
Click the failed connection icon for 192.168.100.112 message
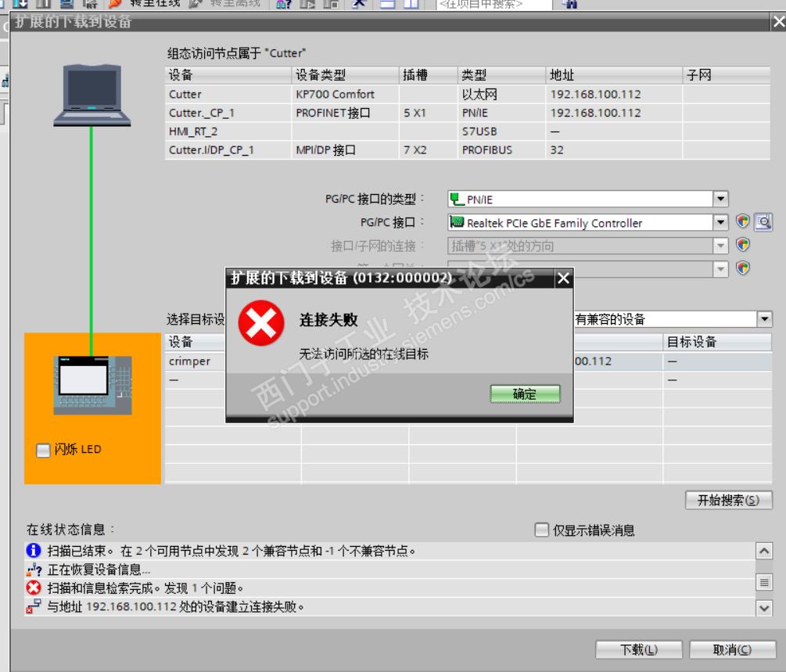[x=33, y=606]
